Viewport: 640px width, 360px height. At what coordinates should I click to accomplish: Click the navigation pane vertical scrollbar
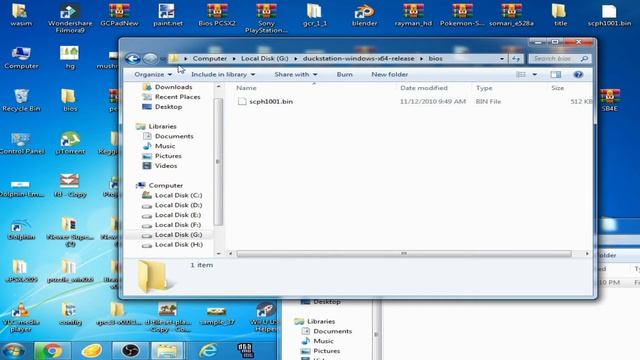218,162
